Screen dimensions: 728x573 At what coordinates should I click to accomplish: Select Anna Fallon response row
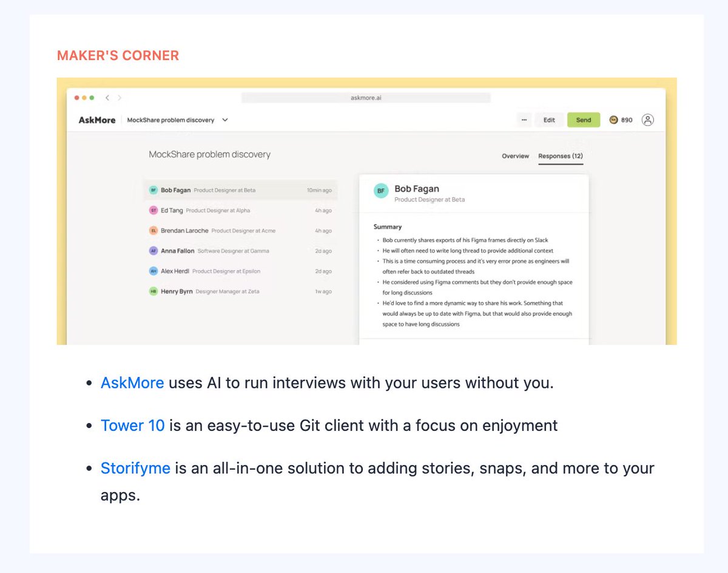click(x=240, y=251)
